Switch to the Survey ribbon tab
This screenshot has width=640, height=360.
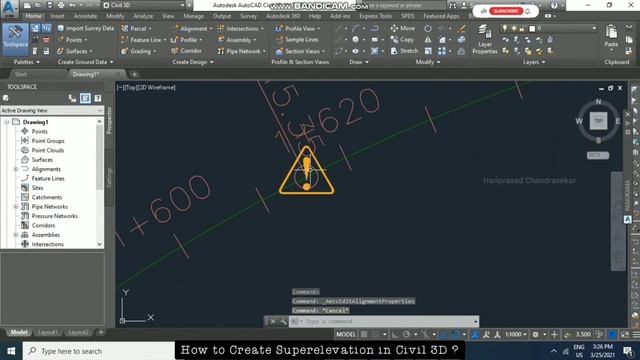[x=249, y=16]
